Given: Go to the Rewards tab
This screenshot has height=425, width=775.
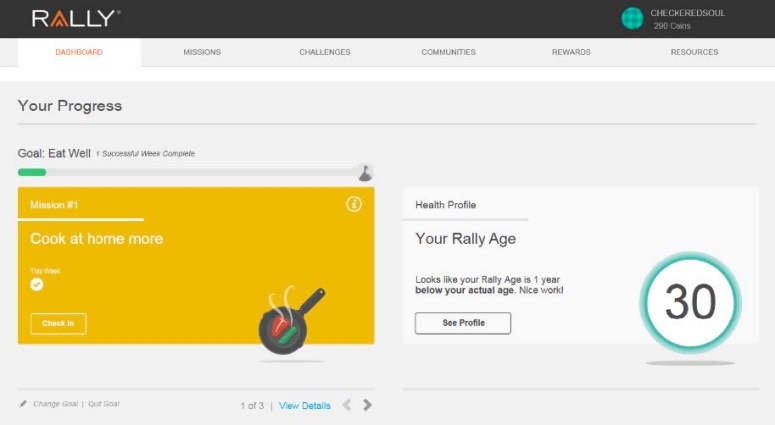Looking at the screenshot, I should coord(571,52).
